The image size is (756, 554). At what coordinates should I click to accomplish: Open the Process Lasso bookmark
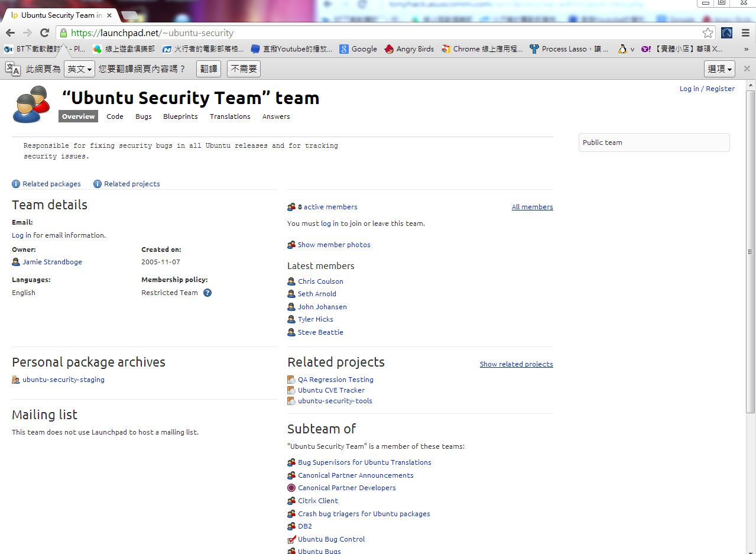click(x=569, y=49)
